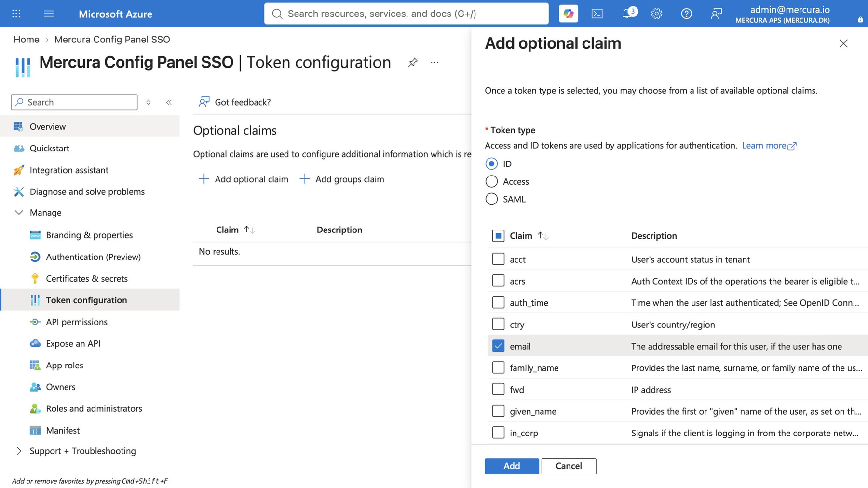The image size is (868, 488).
Task: Close the Add optional claim panel
Action: click(843, 43)
